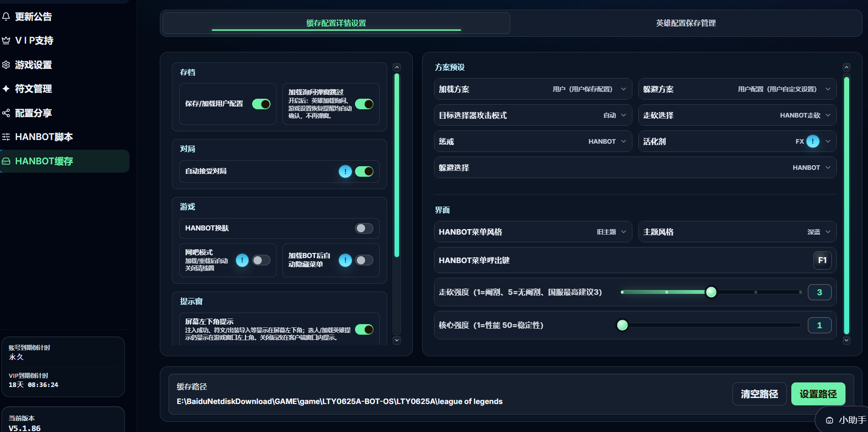Click right panel vertical scrollbar

point(846,205)
